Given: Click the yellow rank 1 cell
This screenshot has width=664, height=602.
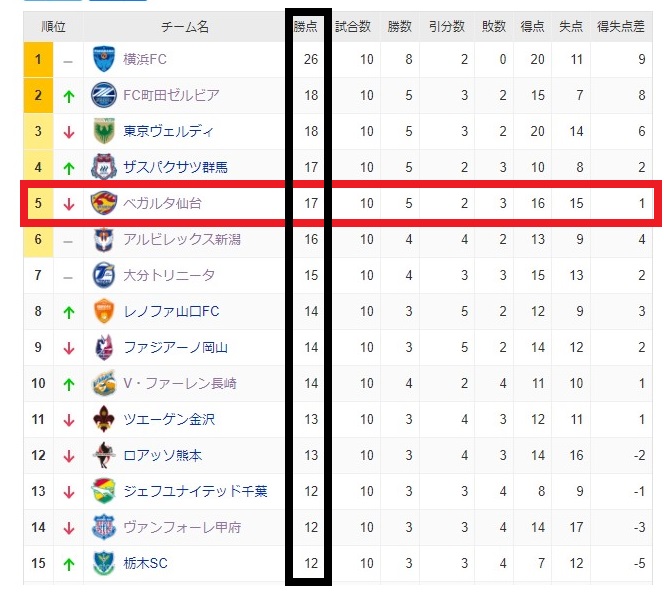Looking at the screenshot, I should (38, 60).
